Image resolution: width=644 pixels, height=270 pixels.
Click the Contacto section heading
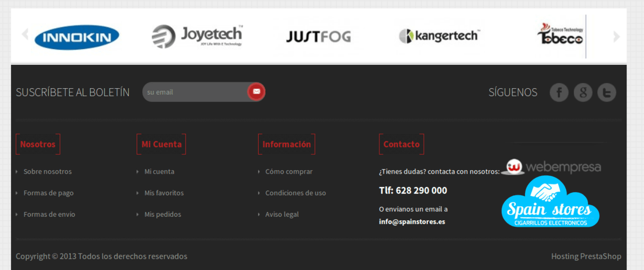click(401, 144)
